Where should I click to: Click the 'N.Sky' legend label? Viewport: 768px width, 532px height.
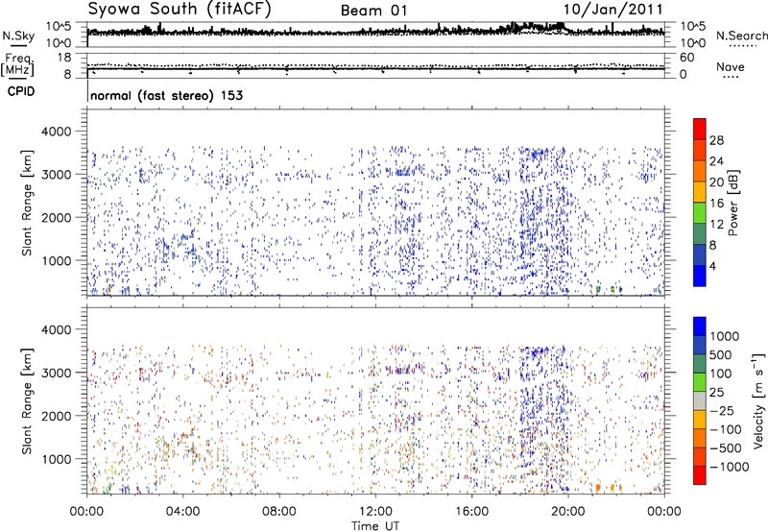pos(18,36)
